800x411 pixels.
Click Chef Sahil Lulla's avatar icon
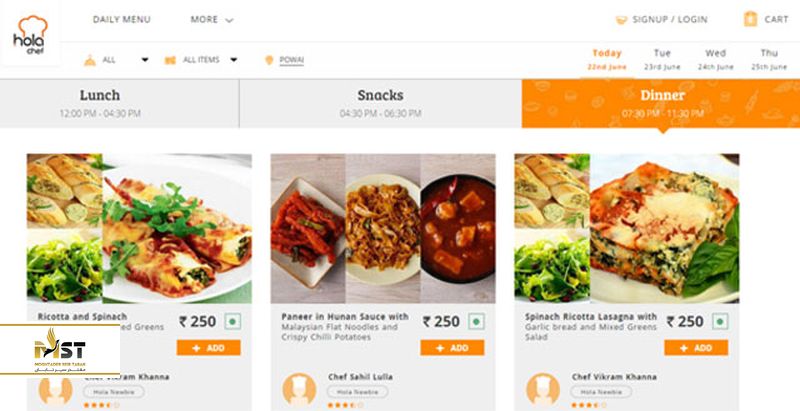coord(299,388)
